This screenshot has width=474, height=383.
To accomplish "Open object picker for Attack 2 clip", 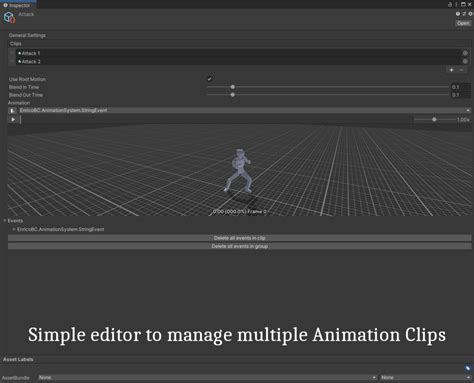I will (x=465, y=61).
